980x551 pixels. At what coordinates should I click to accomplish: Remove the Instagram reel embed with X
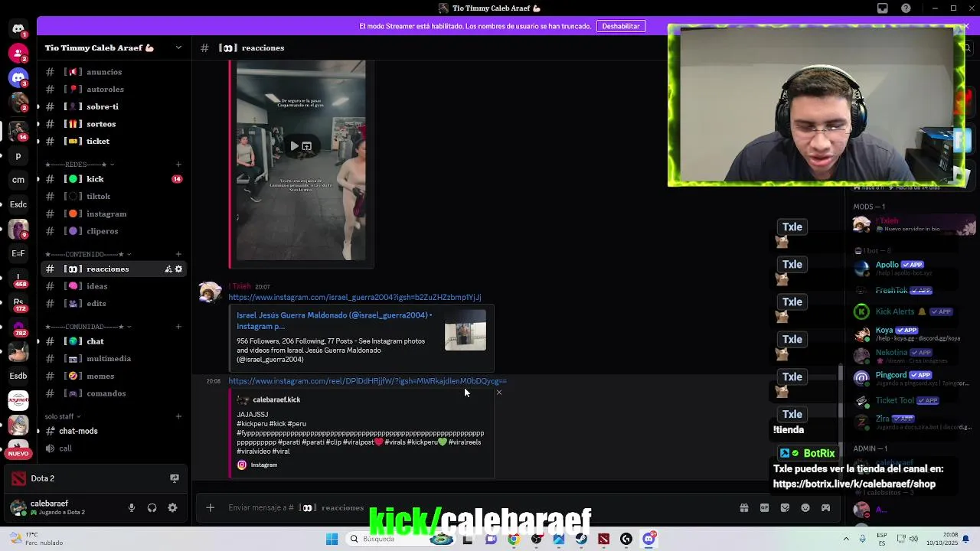(x=499, y=393)
